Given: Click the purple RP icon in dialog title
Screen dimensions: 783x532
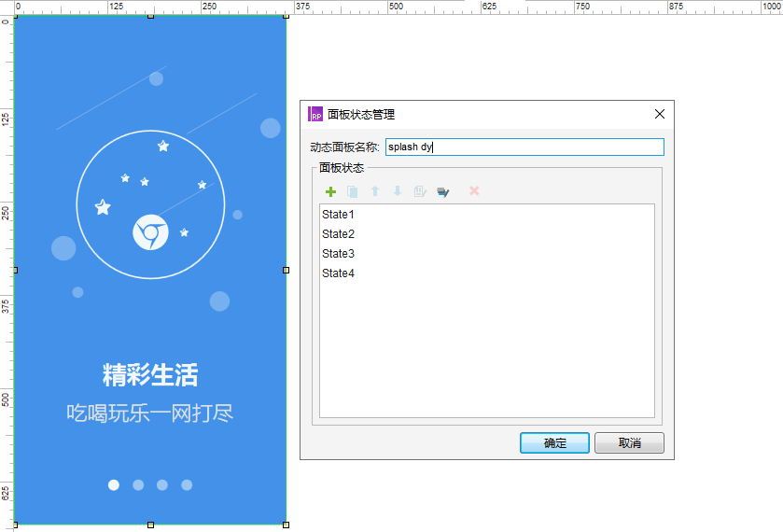Looking at the screenshot, I should pyautogui.click(x=315, y=114).
